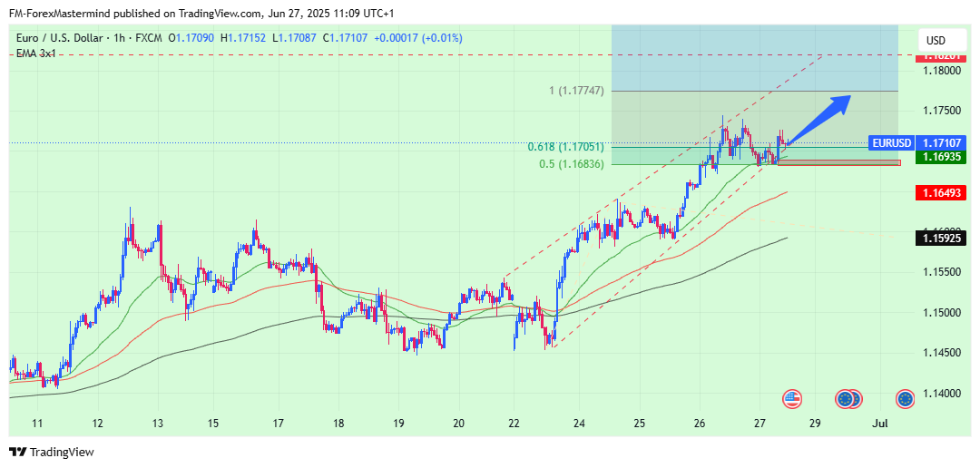
Task: Click the 1.14500 price axis label
Action: 941,353
